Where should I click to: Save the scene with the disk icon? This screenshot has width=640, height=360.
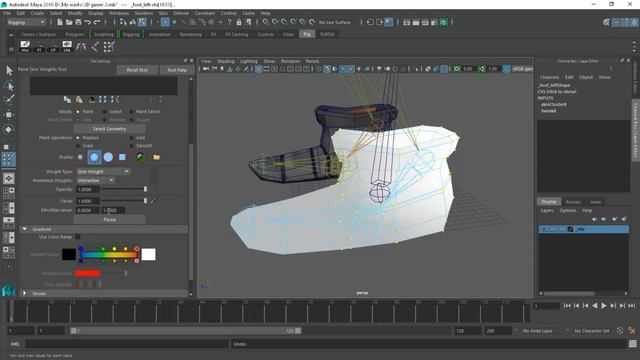[78, 22]
